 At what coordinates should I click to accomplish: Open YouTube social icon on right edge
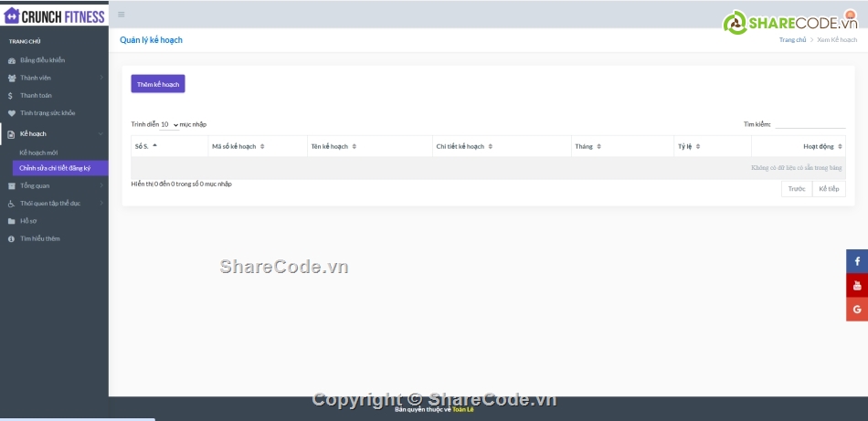click(857, 286)
